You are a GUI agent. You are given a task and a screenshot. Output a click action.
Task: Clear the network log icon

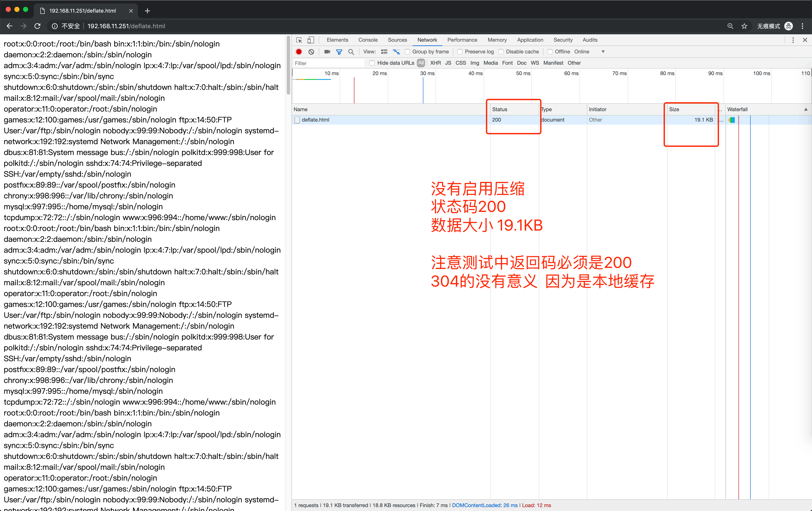311,52
